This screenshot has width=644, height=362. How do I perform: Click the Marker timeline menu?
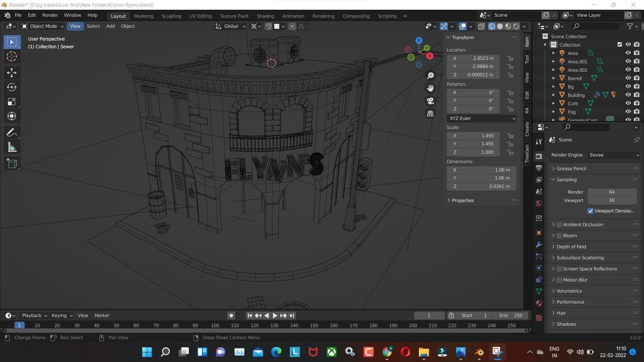(x=102, y=315)
